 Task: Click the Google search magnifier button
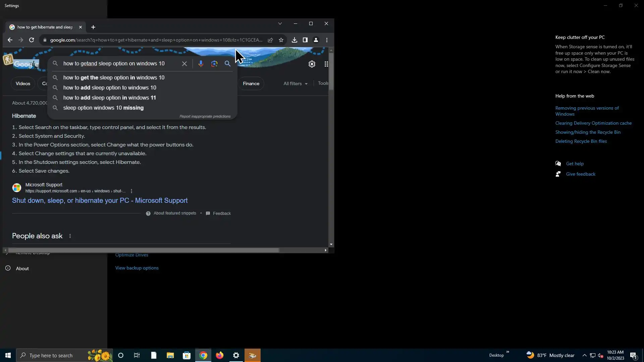[227, 64]
